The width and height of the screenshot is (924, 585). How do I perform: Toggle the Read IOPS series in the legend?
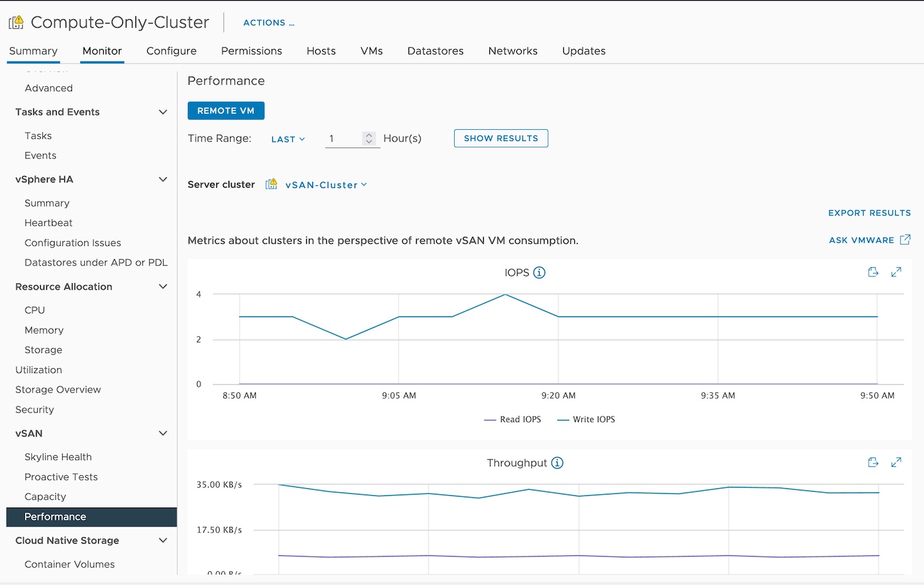(x=512, y=419)
